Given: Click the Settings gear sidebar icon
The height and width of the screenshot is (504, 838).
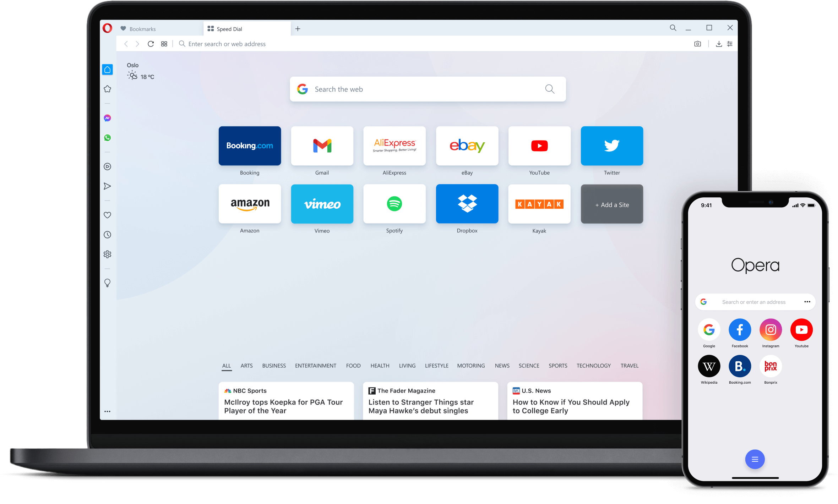Looking at the screenshot, I should [108, 254].
